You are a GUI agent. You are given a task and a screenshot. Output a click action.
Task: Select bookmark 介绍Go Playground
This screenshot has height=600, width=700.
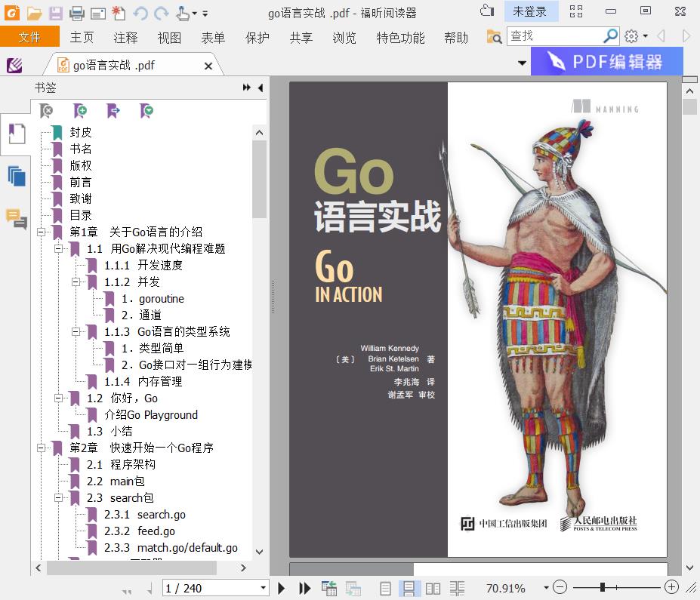click(151, 415)
